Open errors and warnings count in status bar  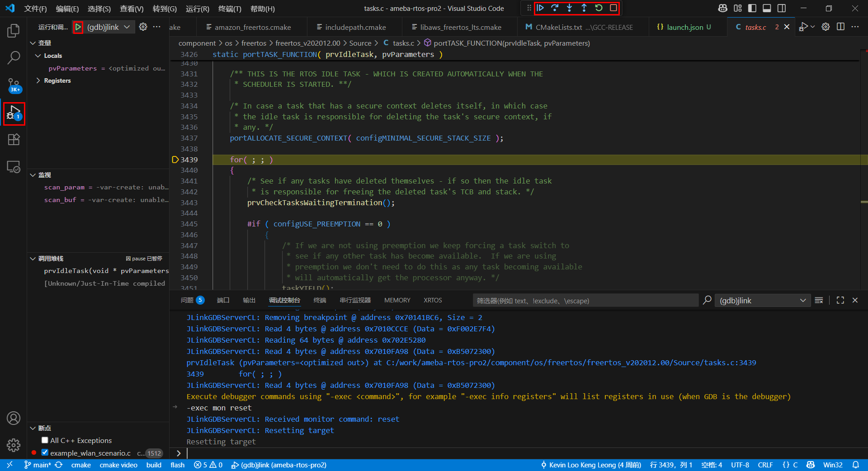click(x=208, y=465)
